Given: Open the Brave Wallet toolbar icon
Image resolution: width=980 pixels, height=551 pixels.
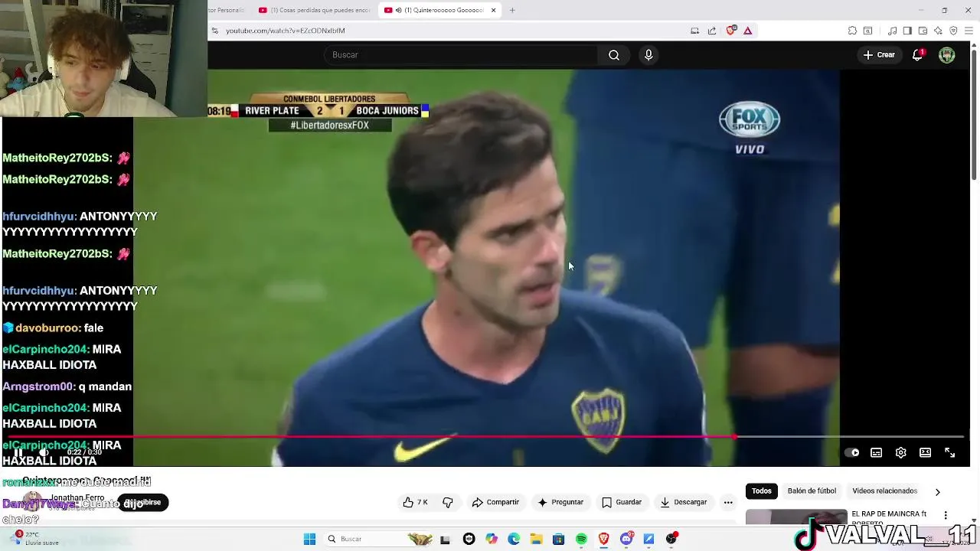Looking at the screenshot, I should point(923,31).
